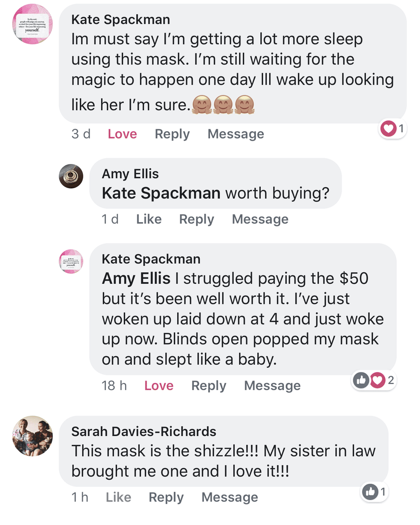
Task: View heart reaction icon on Kate's reply
Action: click(x=378, y=380)
